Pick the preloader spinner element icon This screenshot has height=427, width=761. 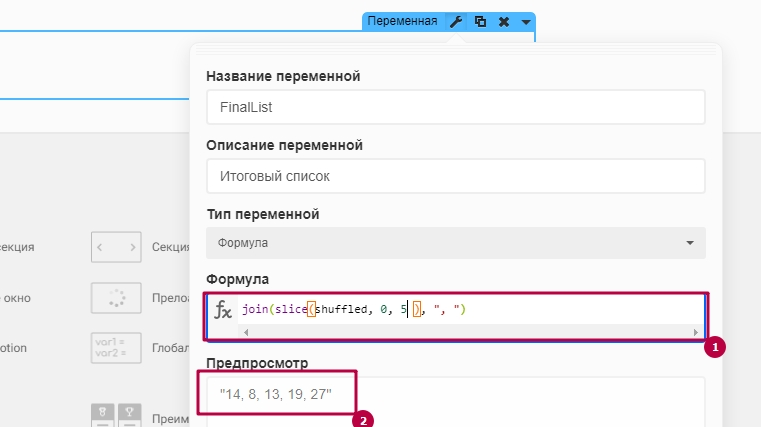(x=116, y=298)
